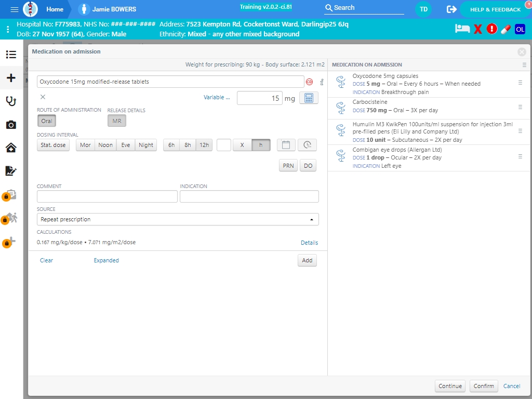Click the plus icon in sidebar
The image size is (532, 399).
(11, 78)
